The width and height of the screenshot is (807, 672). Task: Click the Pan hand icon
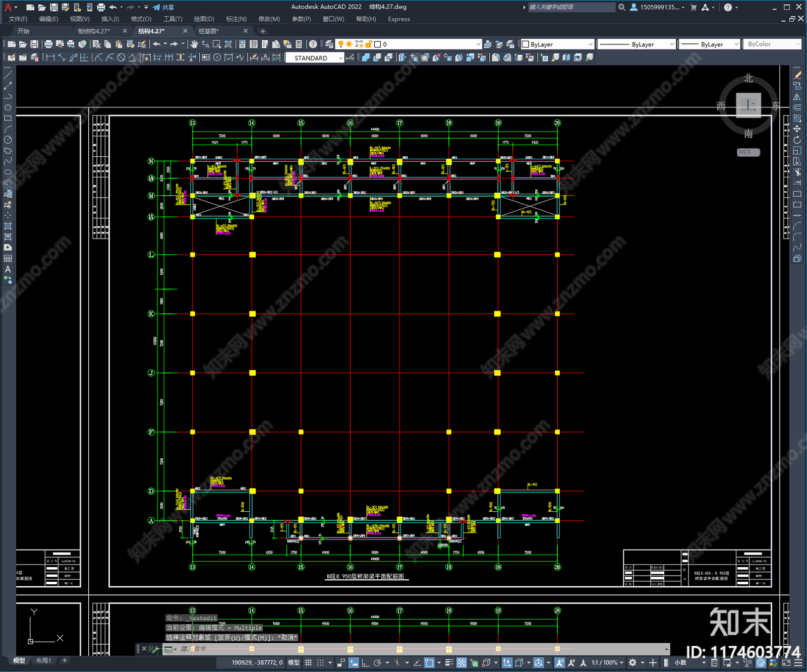pyautogui.click(x=194, y=44)
